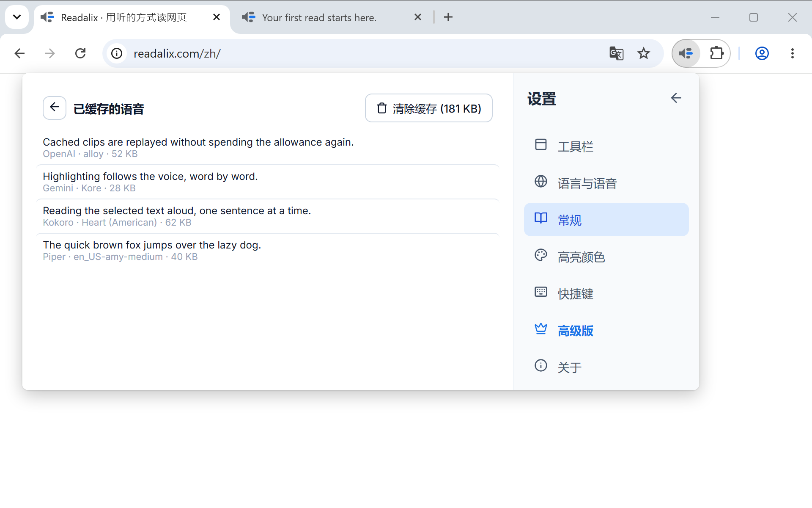Click the trash icon in the clear cache button

[x=381, y=108]
